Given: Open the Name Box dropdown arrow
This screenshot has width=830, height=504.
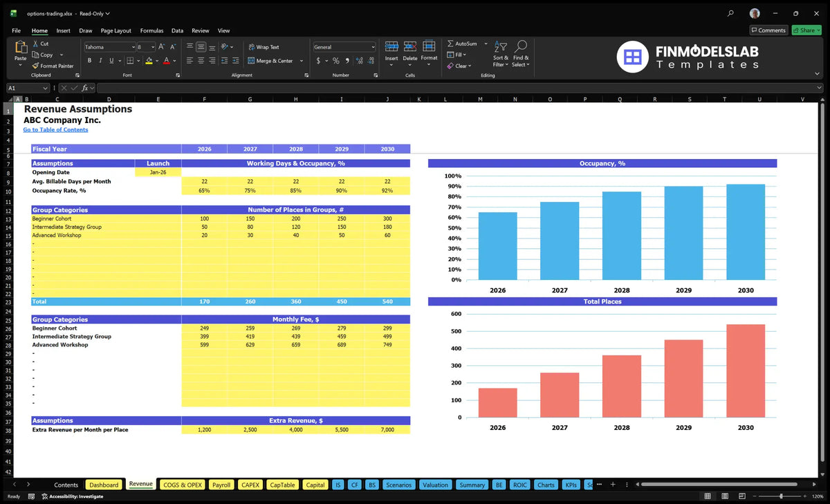Looking at the screenshot, I should 45,88.
